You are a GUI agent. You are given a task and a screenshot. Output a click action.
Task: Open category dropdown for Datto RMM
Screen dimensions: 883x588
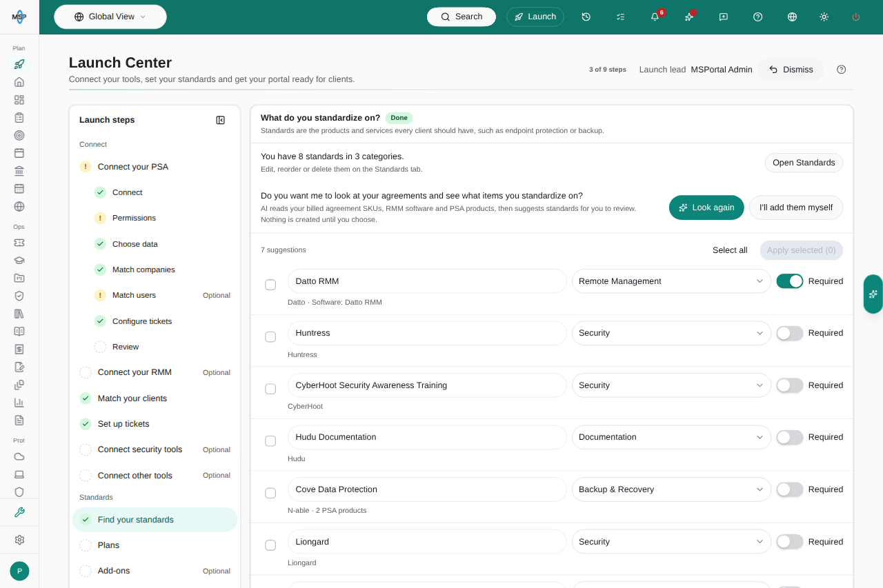point(671,281)
